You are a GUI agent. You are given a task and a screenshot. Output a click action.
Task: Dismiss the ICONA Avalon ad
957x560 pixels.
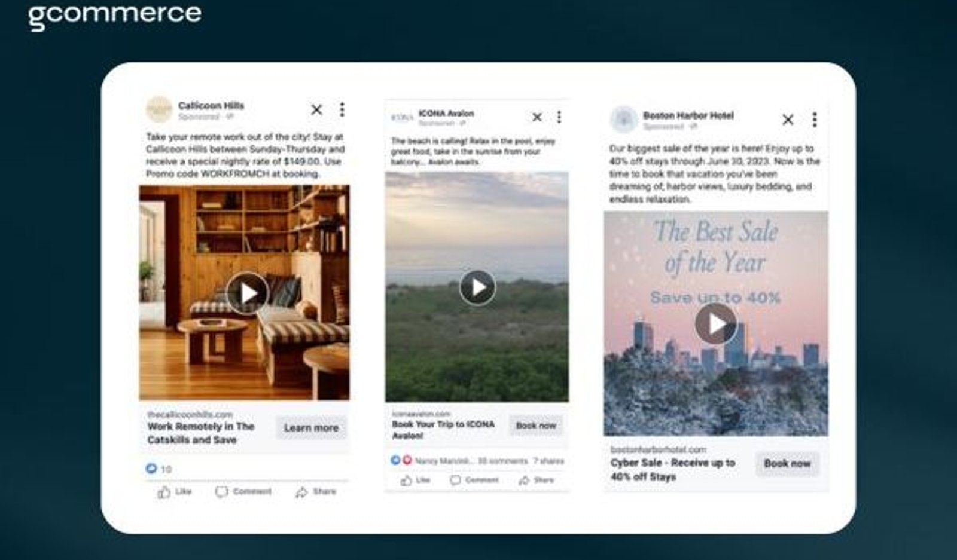(537, 117)
